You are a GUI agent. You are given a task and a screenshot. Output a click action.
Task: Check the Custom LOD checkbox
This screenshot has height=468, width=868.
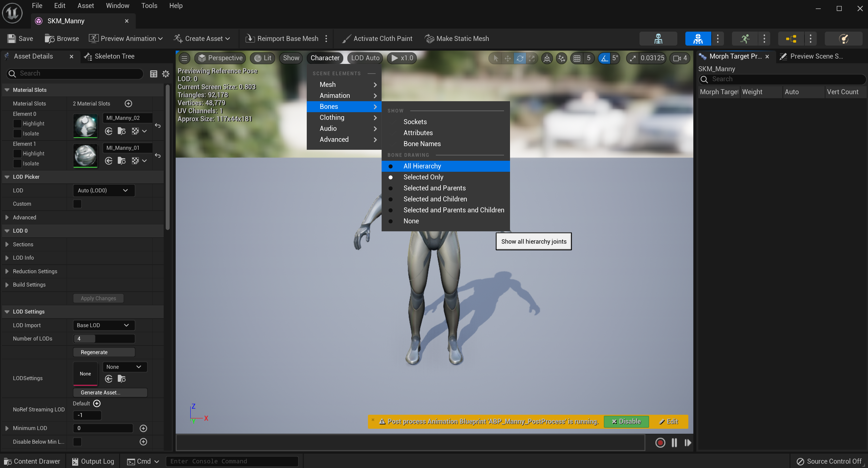click(x=77, y=204)
